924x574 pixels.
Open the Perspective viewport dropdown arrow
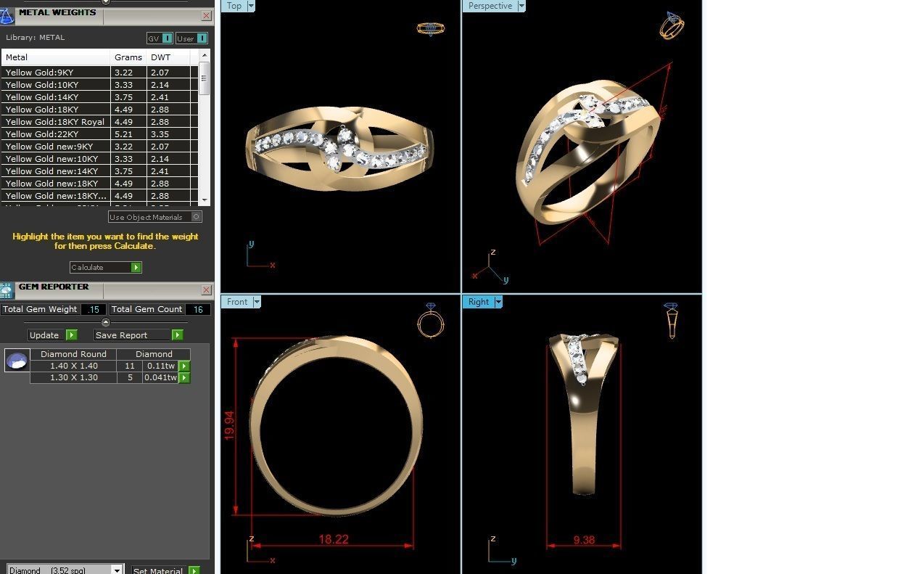[x=521, y=6]
